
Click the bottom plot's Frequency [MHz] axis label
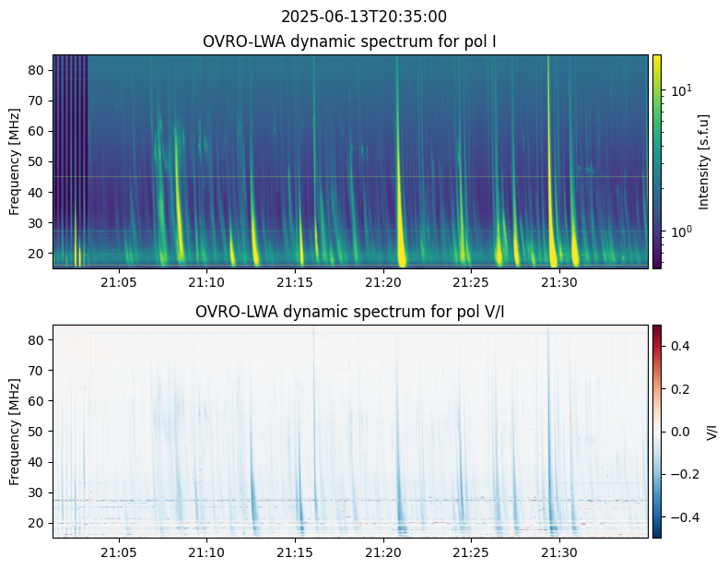point(15,431)
